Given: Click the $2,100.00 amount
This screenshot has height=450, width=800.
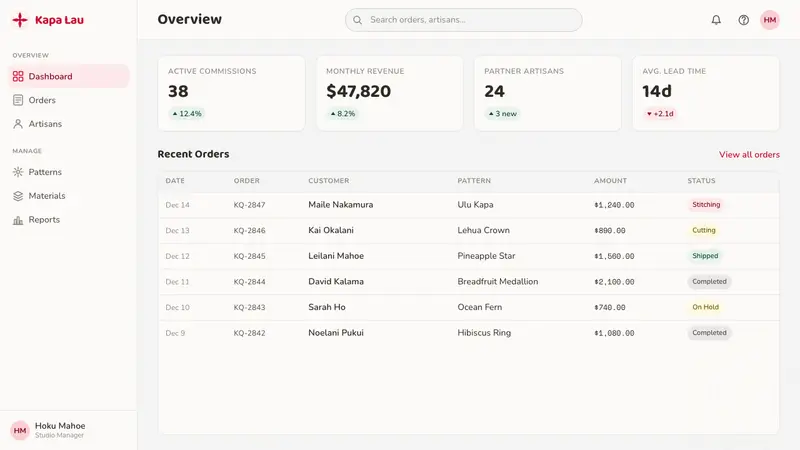Looking at the screenshot, I should click(x=614, y=282).
